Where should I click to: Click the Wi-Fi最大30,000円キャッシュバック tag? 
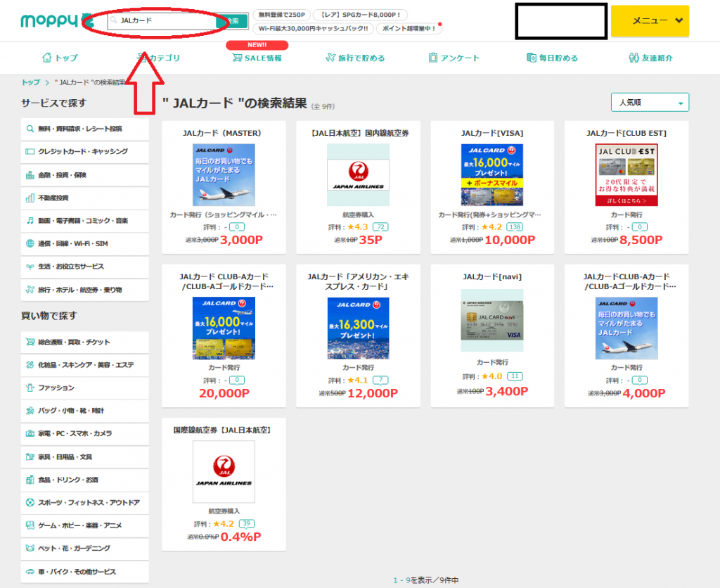[313, 28]
